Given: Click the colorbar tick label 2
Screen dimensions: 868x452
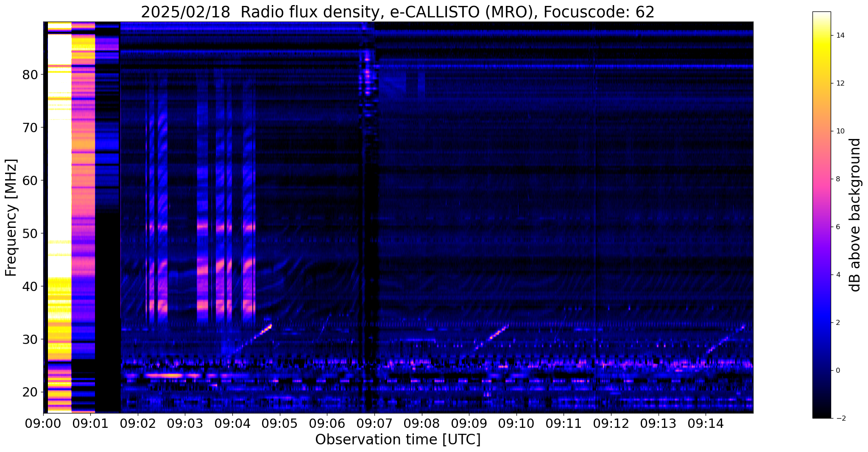Looking at the screenshot, I should (x=837, y=323).
